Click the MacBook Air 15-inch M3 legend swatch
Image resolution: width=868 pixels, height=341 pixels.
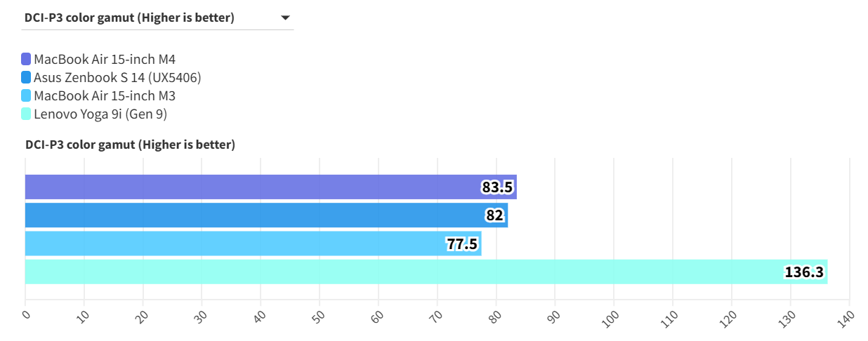[x=27, y=95]
